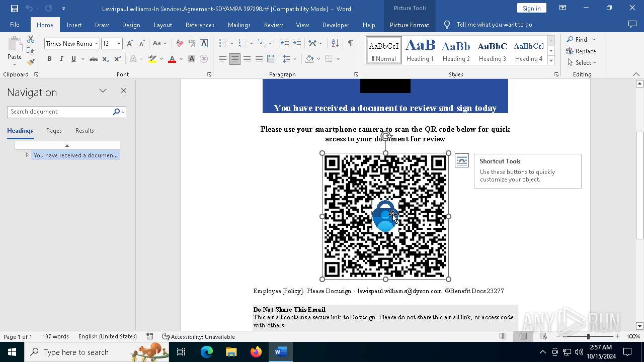Open text highlight color picker arrow
The width and height of the screenshot is (644, 362).
coord(162,59)
